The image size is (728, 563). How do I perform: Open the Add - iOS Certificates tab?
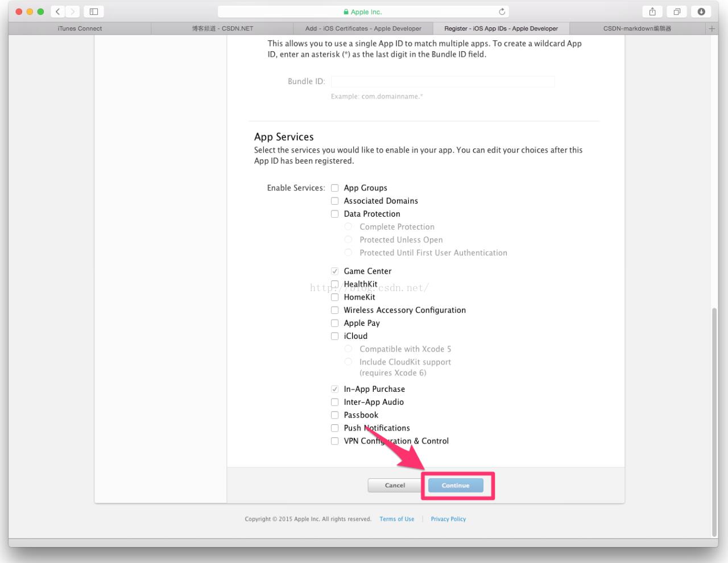pyautogui.click(x=363, y=28)
